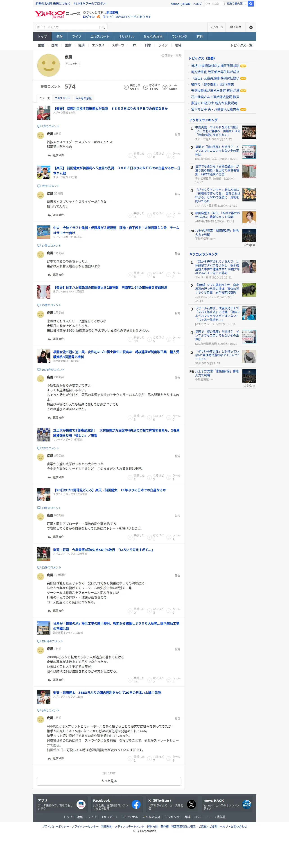The width and height of the screenshot is (289, 868).
Task: Open the 有料 navigation tab
Action: 200,36
